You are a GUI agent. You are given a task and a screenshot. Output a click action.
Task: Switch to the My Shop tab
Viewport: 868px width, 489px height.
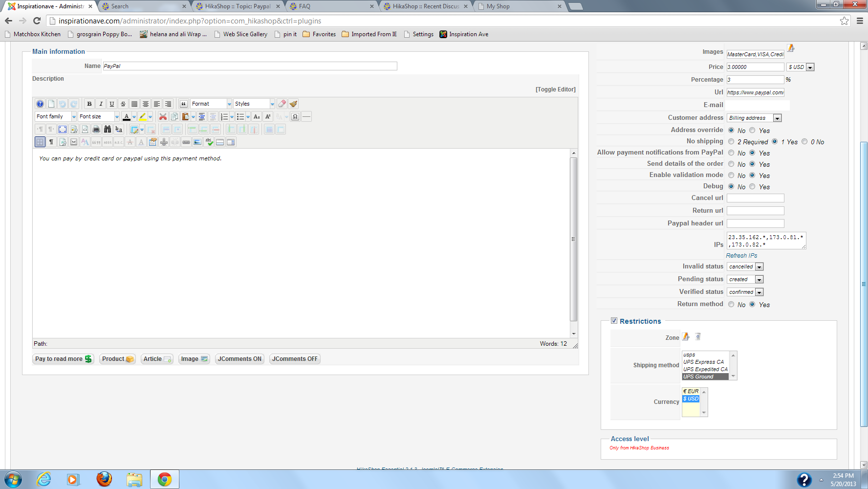519,6
